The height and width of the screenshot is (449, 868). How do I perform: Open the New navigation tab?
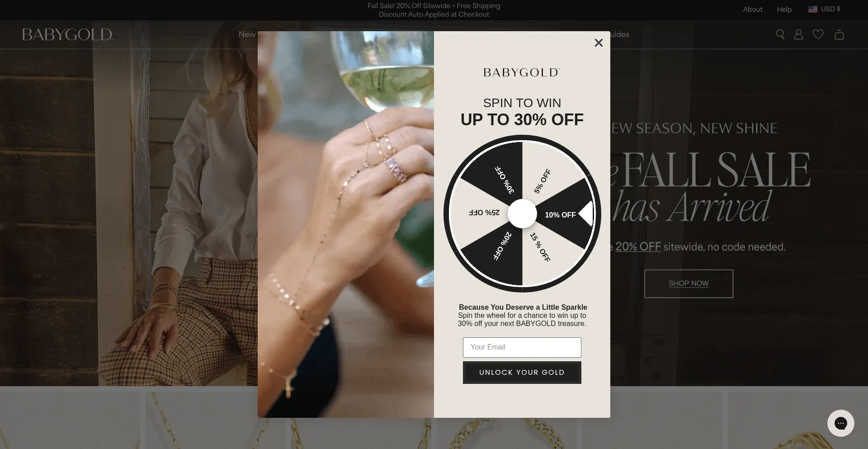pos(247,34)
